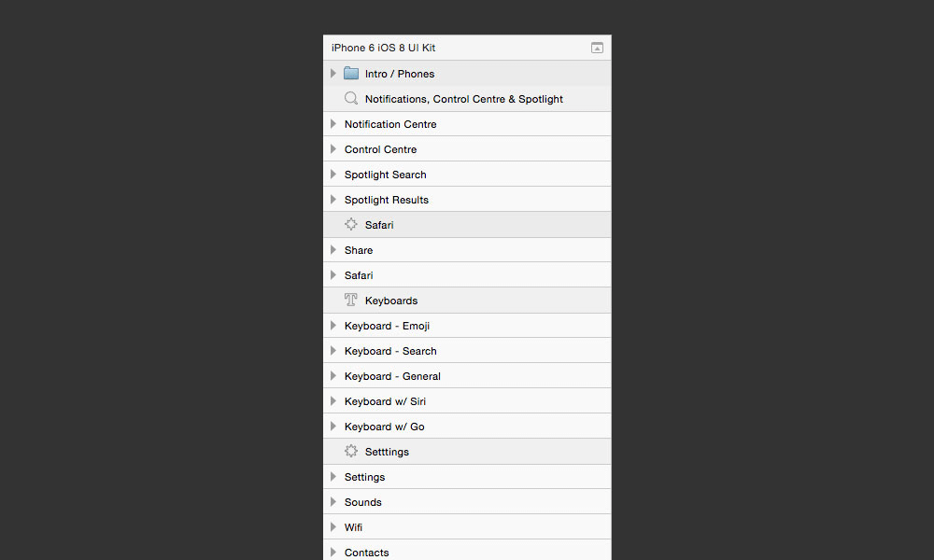Expand the Spotlight Search group
Screen dimensions: 934x560
[333, 174]
